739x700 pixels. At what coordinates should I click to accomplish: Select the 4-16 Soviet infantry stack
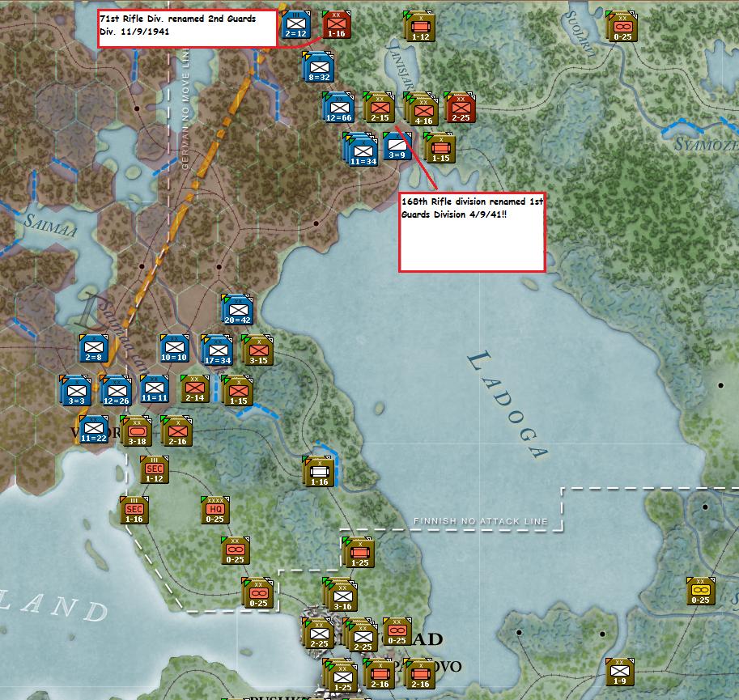tap(422, 109)
